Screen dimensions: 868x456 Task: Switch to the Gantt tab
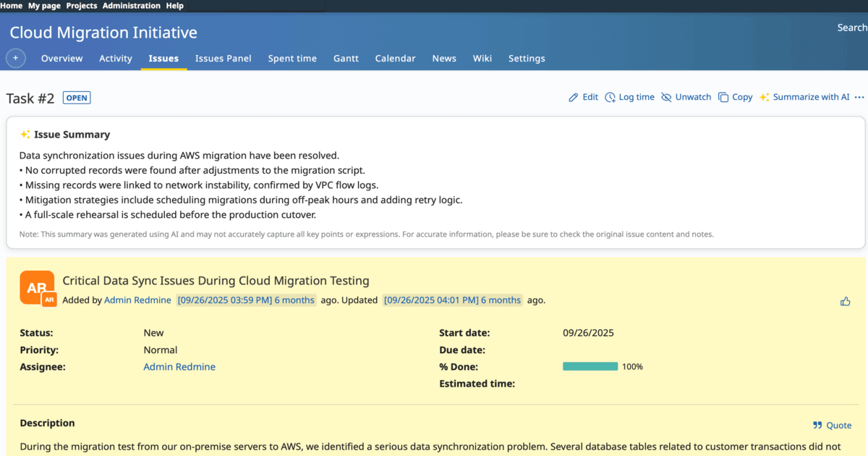pos(346,58)
